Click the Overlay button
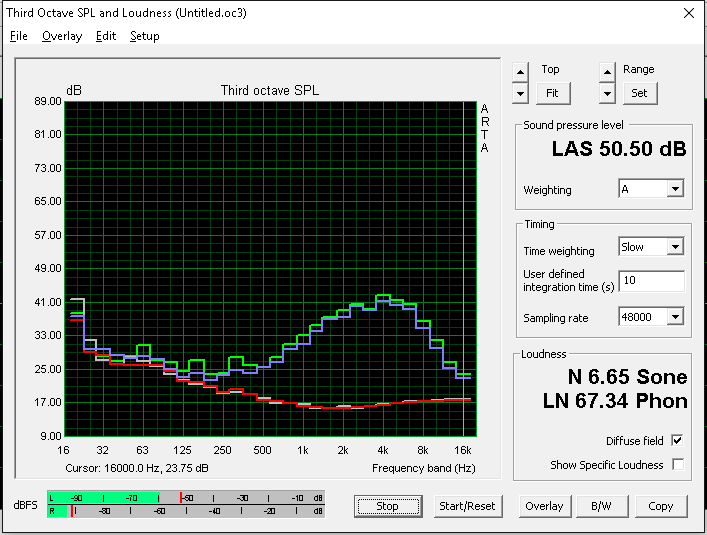This screenshot has width=707, height=535. pos(545,506)
